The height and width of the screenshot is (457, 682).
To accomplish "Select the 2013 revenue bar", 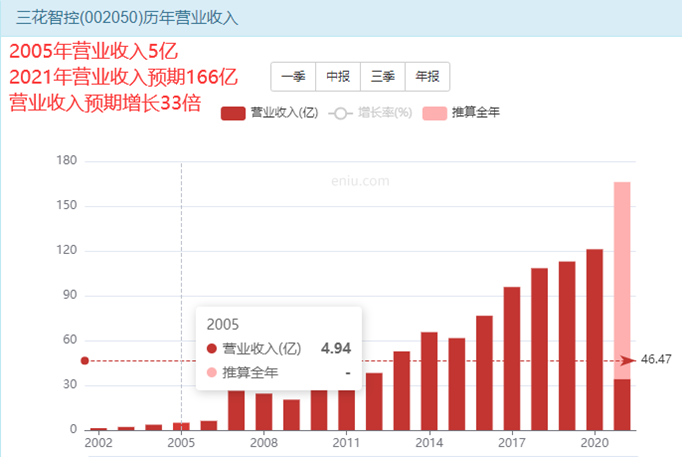I will [401, 390].
